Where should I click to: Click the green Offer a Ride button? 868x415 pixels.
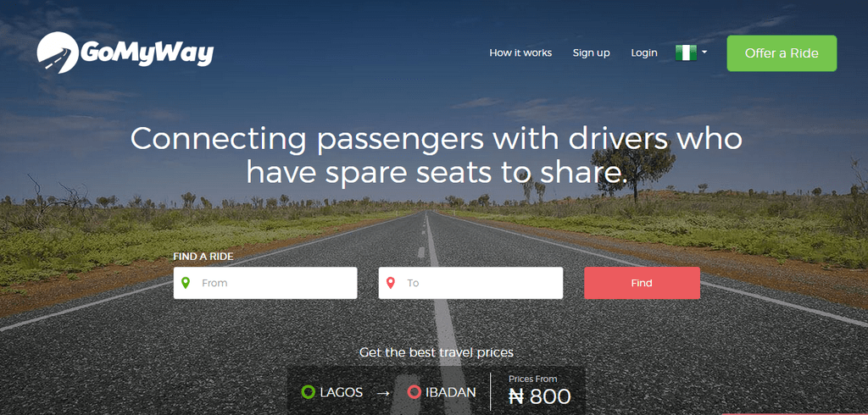point(782,53)
